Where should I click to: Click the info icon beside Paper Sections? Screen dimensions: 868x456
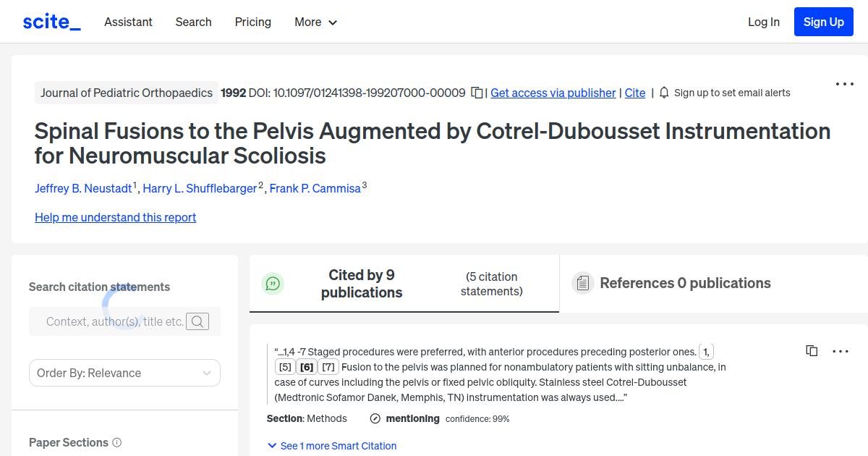pos(118,442)
